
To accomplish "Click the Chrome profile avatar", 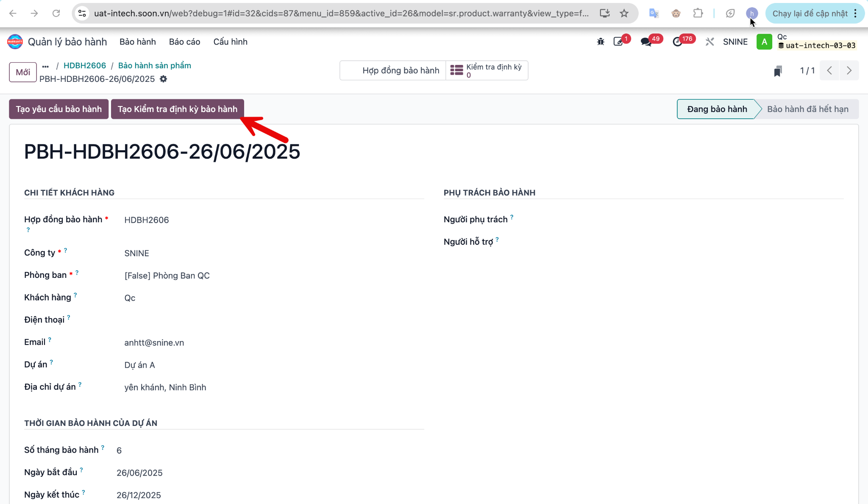I will tap(752, 14).
